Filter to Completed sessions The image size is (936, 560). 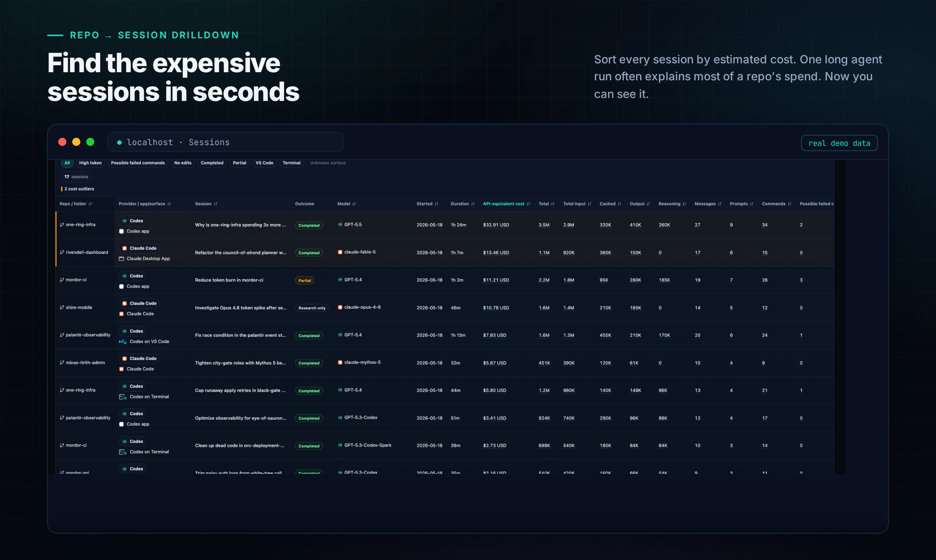[x=212, y=162]
